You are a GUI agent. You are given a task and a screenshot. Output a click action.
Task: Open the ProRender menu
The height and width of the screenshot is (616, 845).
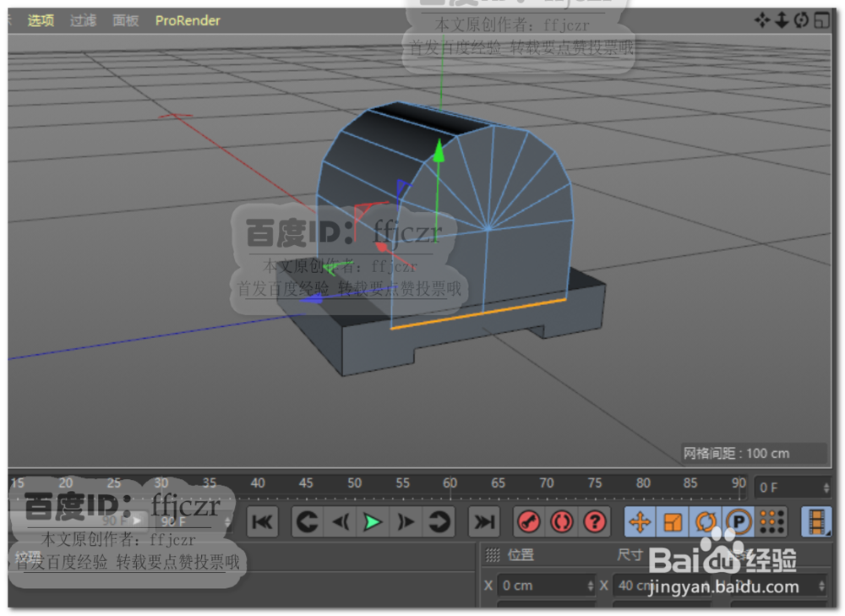coord(188,20)
